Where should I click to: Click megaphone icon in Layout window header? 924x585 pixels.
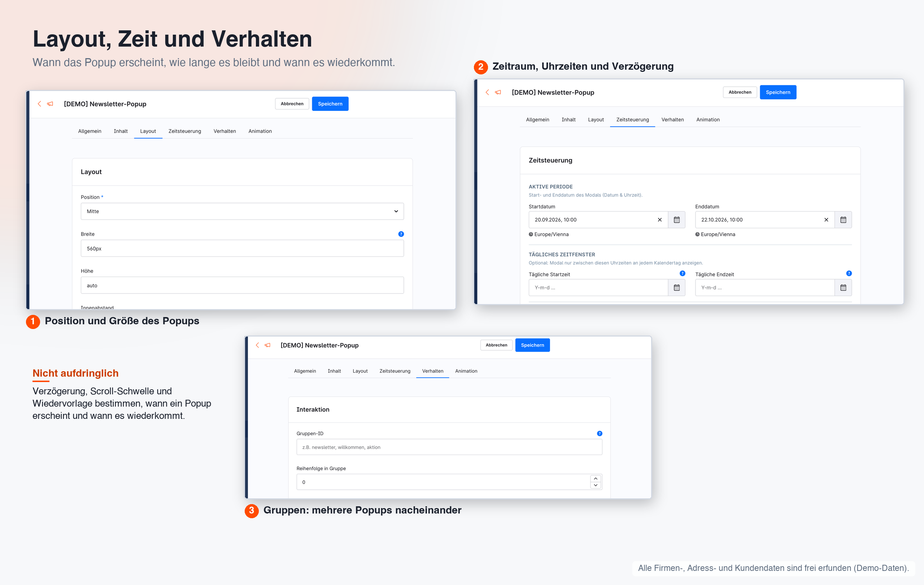[x=50, y=104]
